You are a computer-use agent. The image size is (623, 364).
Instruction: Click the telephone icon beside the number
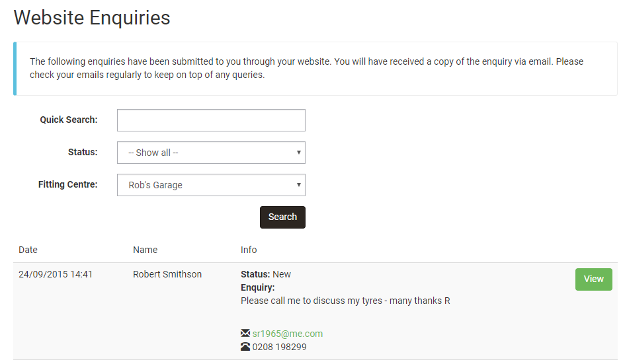pos(245,347)
